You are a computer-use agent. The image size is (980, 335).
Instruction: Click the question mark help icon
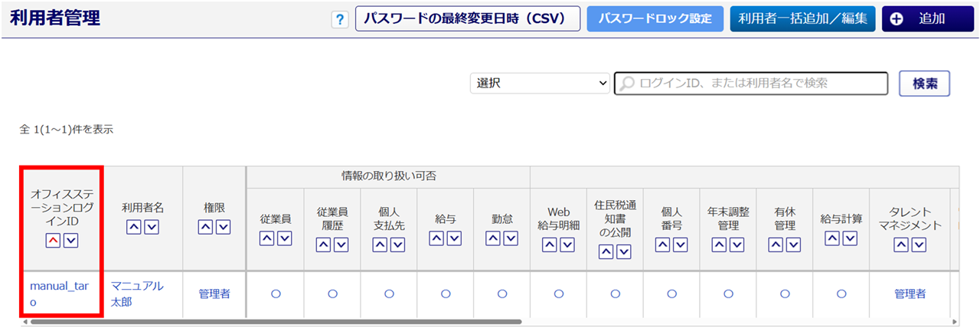[x=339, y=20]
